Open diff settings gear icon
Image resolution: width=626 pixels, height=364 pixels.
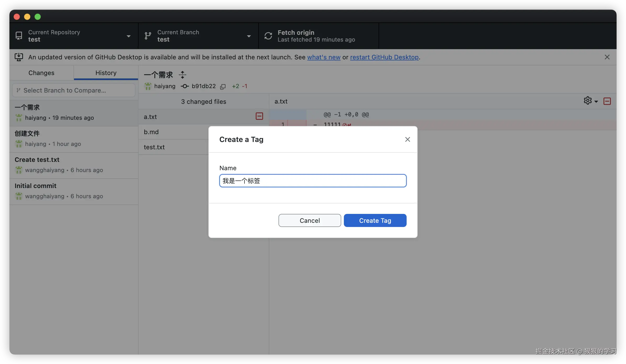(588, 101)
